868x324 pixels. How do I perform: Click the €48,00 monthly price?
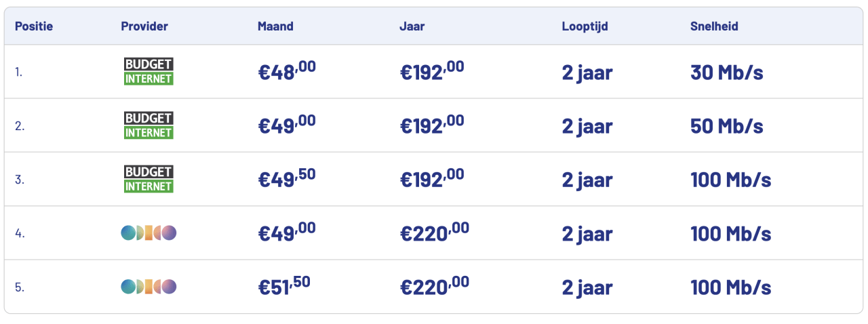287,71
